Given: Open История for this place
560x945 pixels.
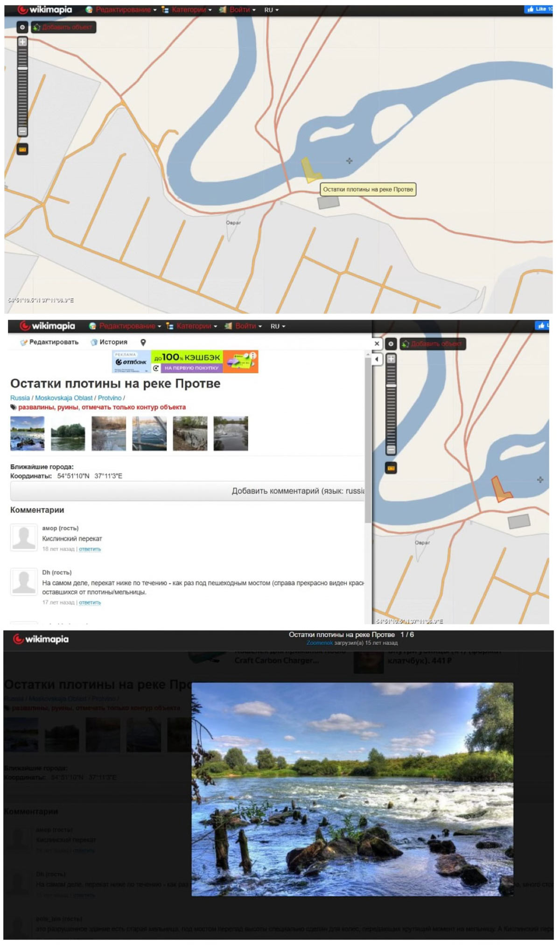Looking at the screenshot, I should 108,342.
